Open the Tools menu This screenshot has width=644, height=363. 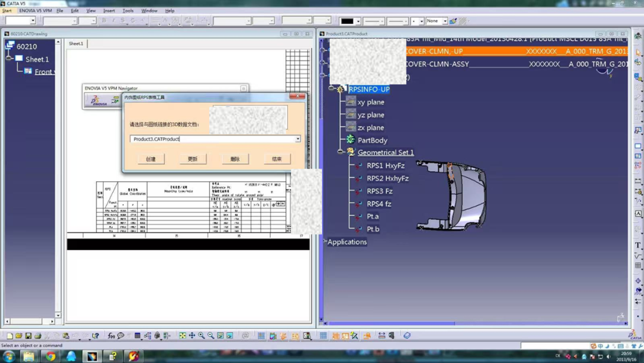pyautogui.click(x=128, y=11)
